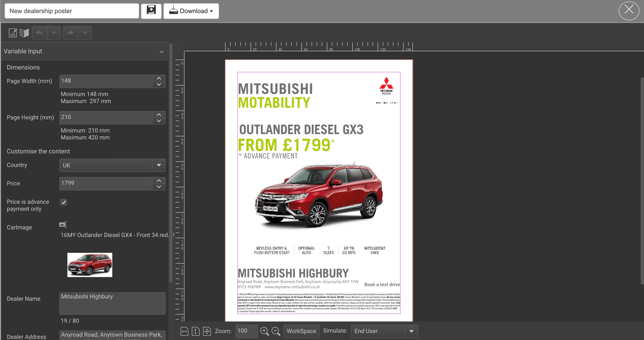Uncheck Price is advance payment only
This screenshot has height=340, width=644.
coord(64,202)
